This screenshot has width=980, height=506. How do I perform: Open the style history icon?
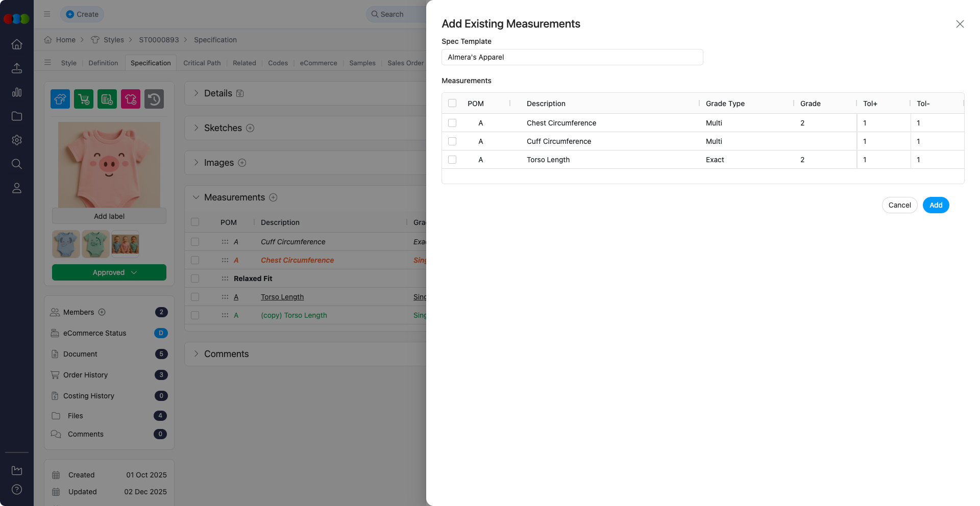coord(154,98)
